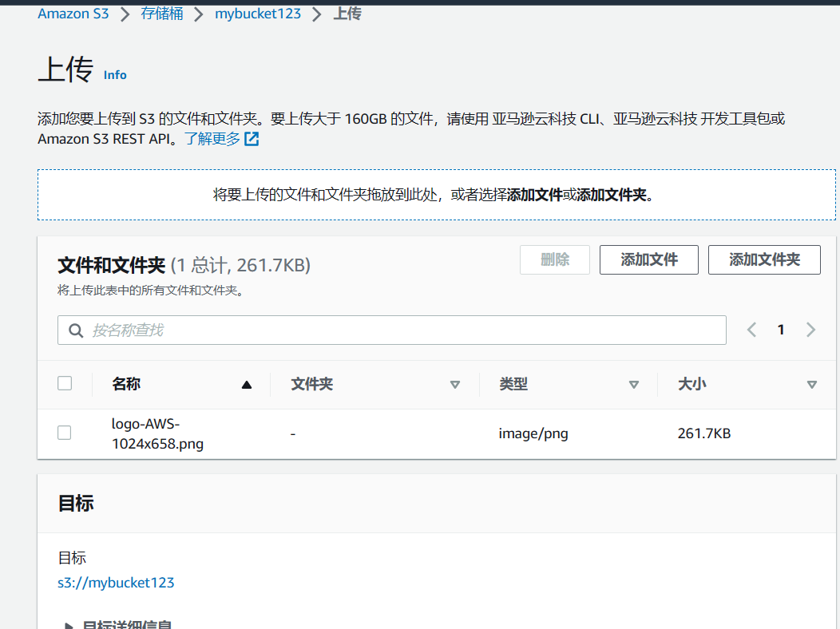The width and height of the screenshot is (840, 629).
Task: Open the Info link beside 上传
Action: pos(115,75)
